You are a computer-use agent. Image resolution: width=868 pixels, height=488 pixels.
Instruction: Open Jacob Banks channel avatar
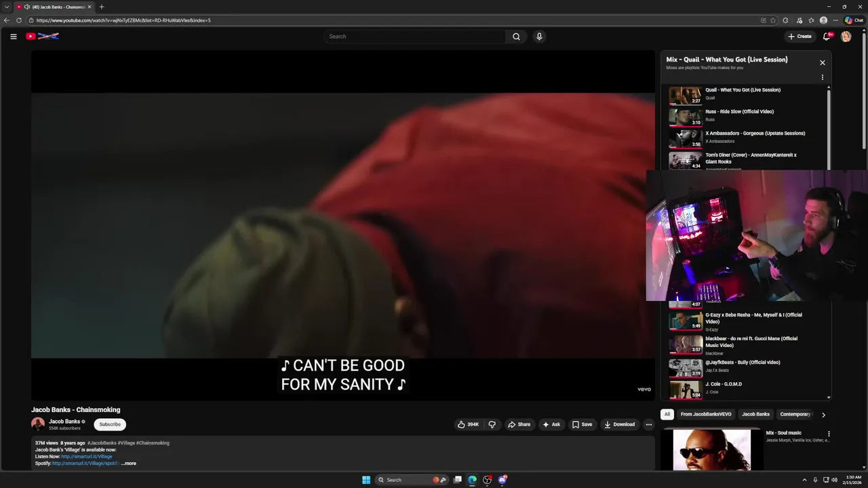click(38, 424)
